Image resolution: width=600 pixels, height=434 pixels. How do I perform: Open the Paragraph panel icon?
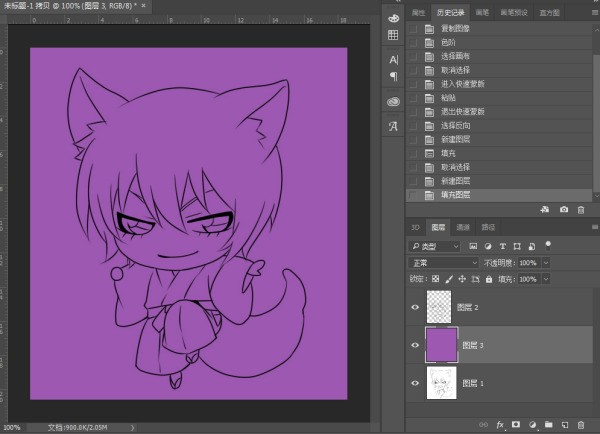coord(393,76)
